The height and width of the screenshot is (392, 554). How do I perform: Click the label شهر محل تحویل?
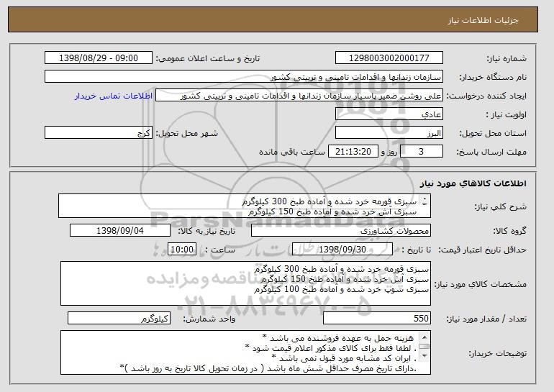187,133
